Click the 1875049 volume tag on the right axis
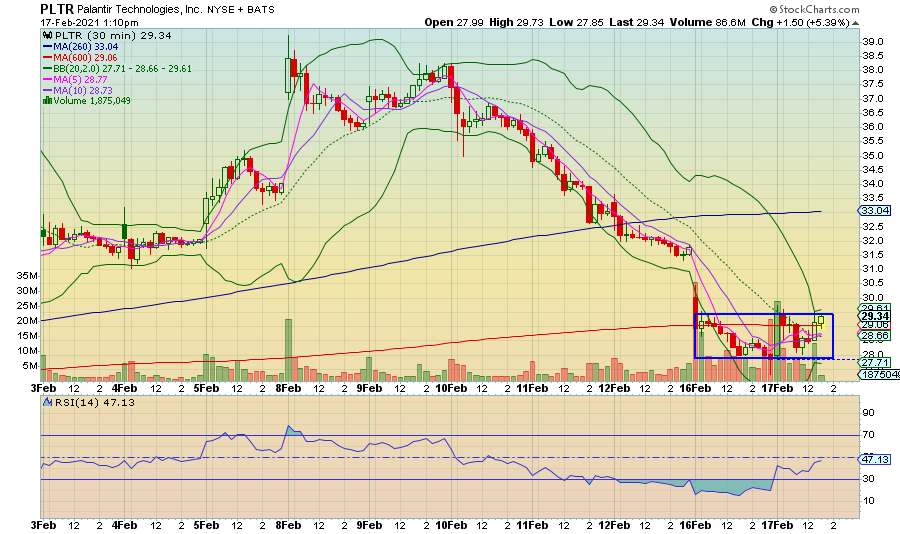Viewport: 900px width, 534px height. pyautogui.click(x=879, y=374)
